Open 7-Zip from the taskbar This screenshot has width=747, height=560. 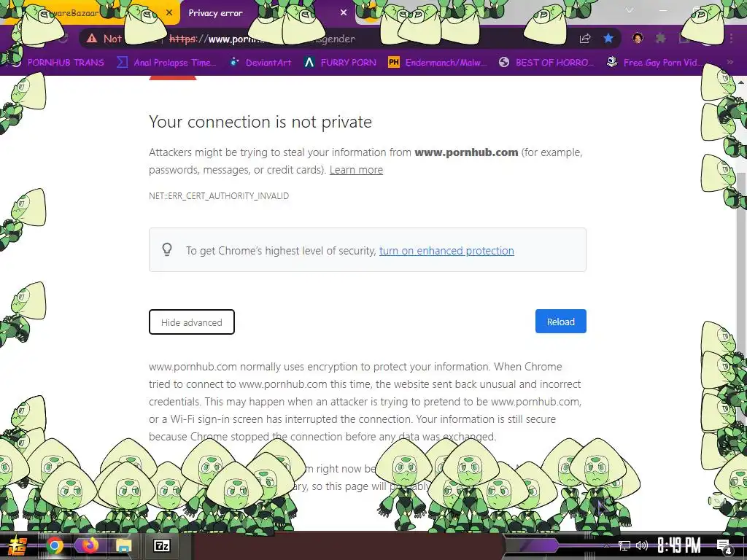[x=161, y=545]
